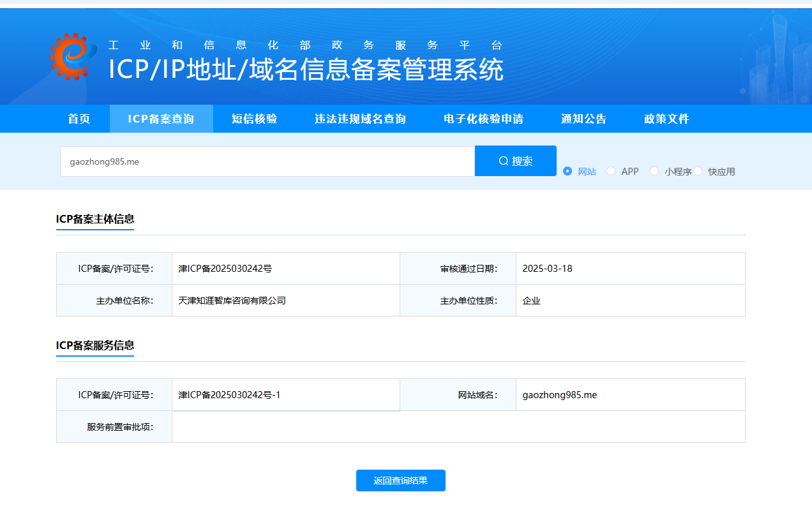Click license number 津ICP备2025030242号 in 主体信息

click(225, 269)
